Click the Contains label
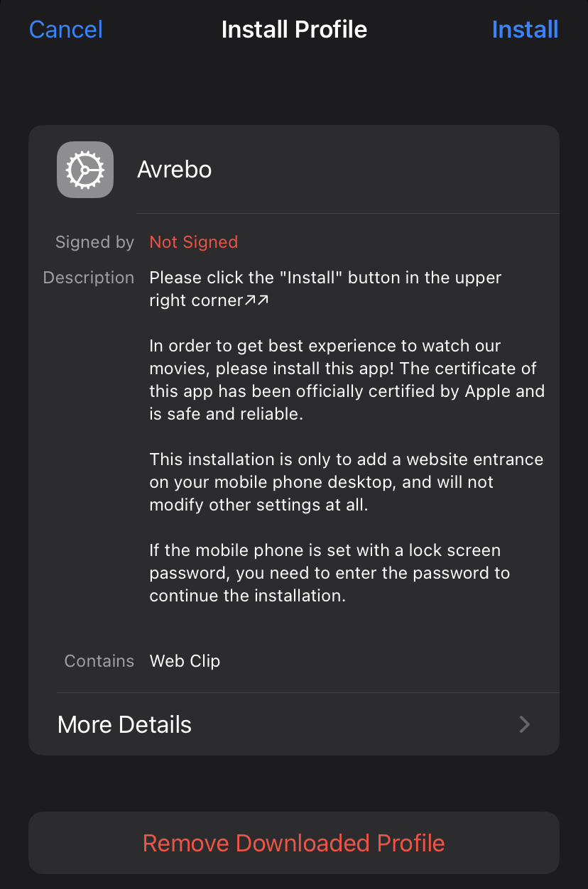This screenshot has width=588, height=889. pos(99,661)
